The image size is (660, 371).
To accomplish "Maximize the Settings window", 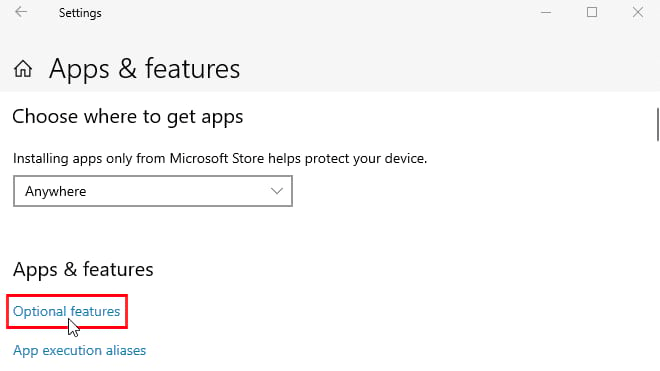I will pos(592,12).
